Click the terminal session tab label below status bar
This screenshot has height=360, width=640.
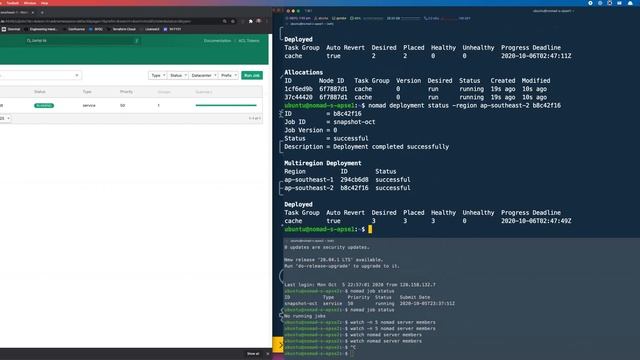tap(311, 24)
